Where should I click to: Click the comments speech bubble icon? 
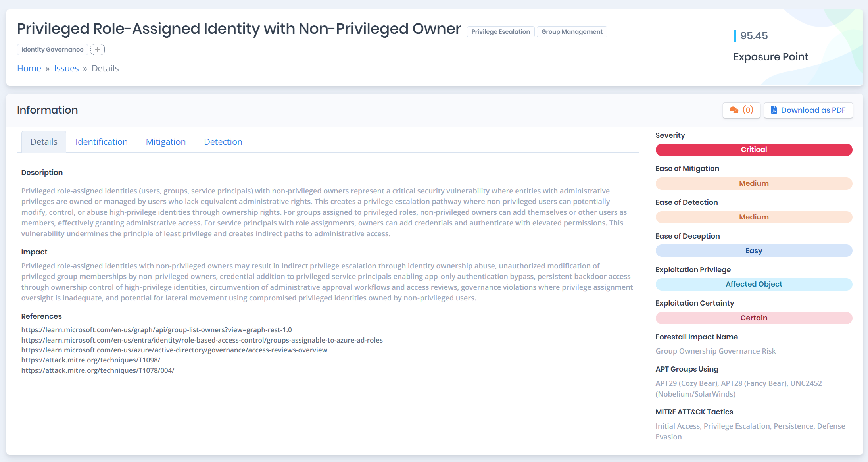(734, 110)
